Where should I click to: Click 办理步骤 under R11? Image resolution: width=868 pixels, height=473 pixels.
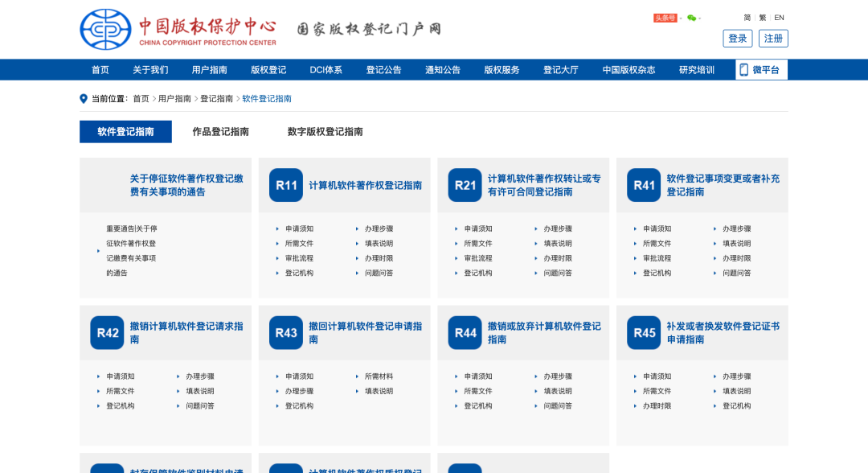tap(379, 228)
